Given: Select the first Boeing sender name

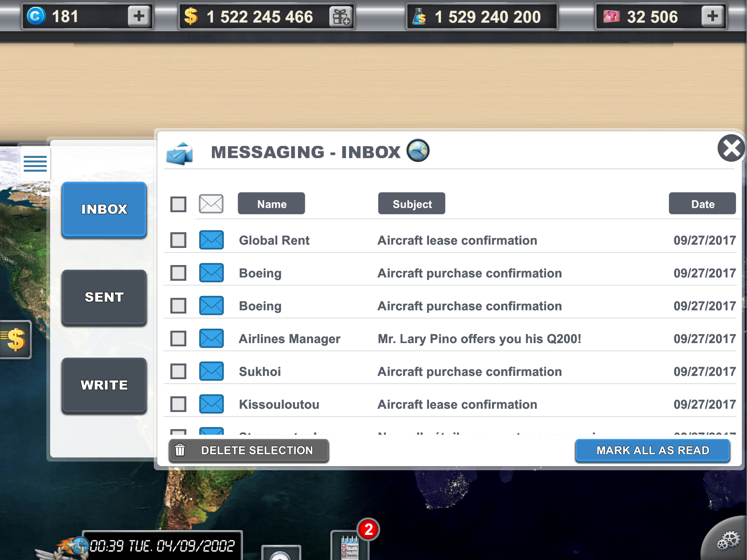Looking at the screenshot, I should [x=260, y=273].
